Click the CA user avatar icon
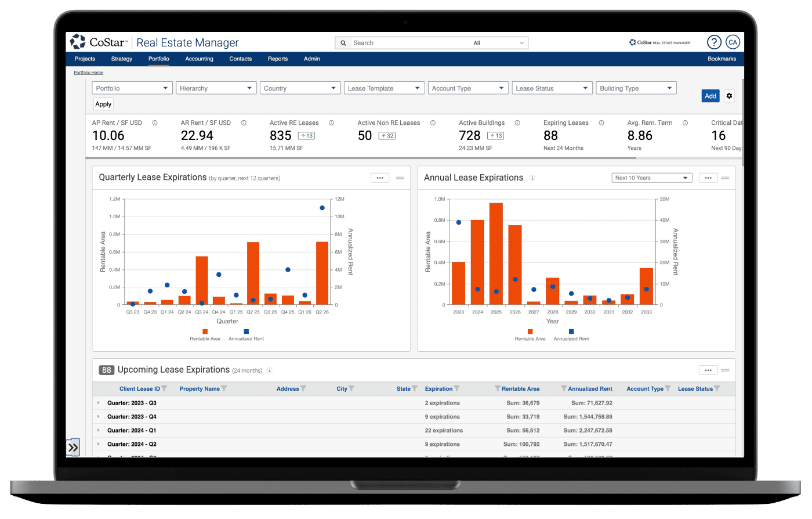Image resolution: width=812 pixels, height=519 pixels. click(733, 42)
